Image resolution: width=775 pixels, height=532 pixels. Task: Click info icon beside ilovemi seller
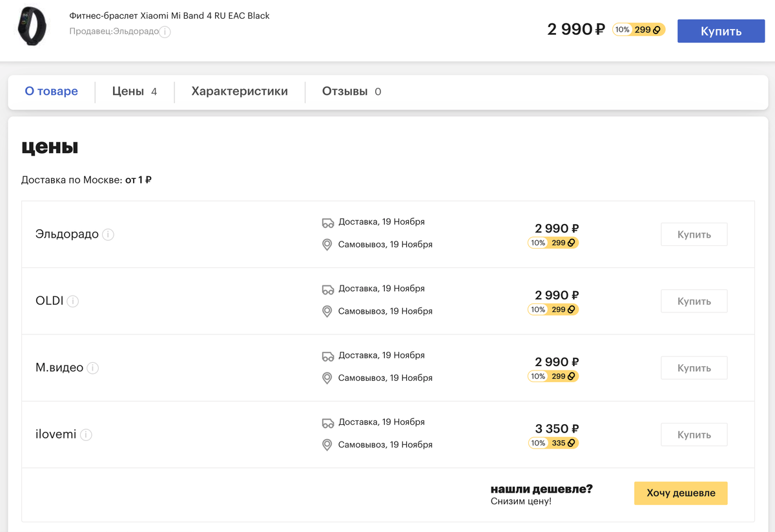point(86,435)
